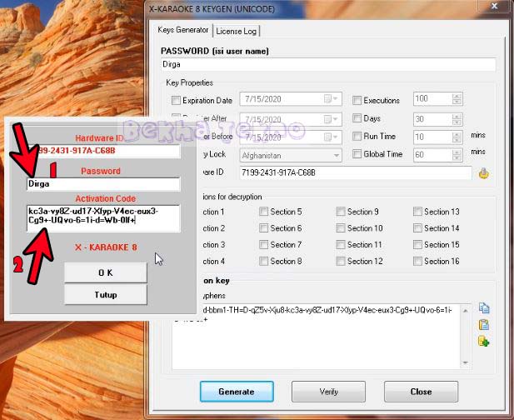Click the Executions value spinner arrows

click(457, 99)
